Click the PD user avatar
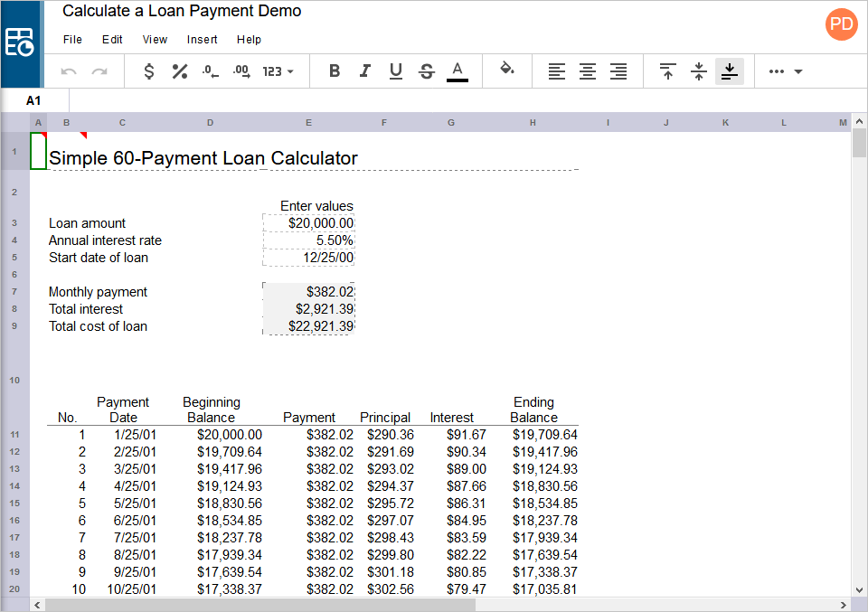 842,24
